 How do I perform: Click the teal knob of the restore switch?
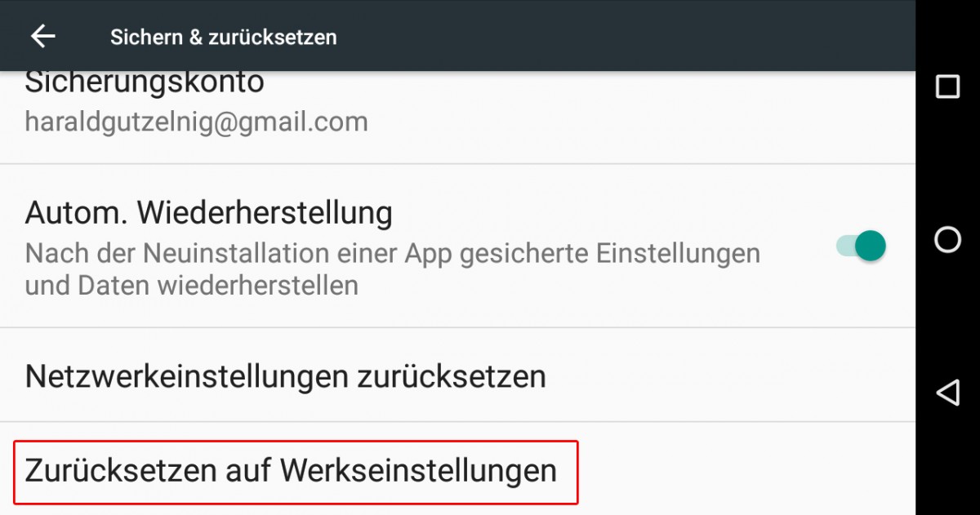click(871, 245)
